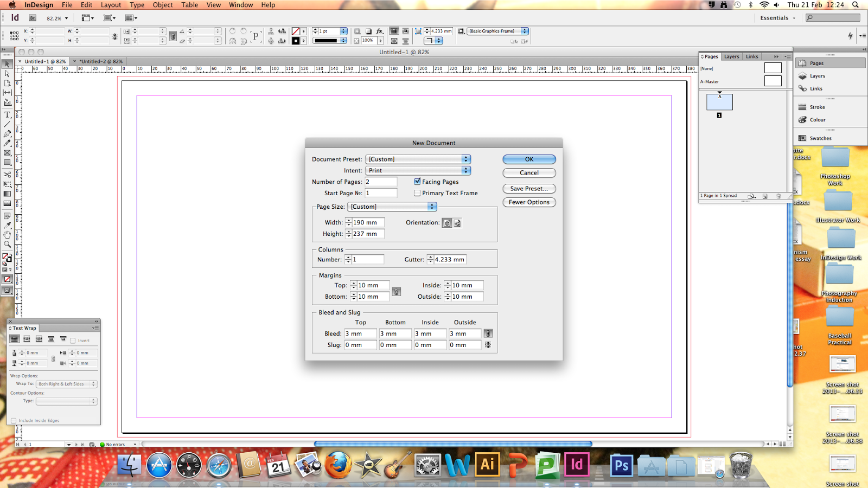Open the Layout menu
Image resolution: width=868 pixels, height=488 pixels.
111,5
